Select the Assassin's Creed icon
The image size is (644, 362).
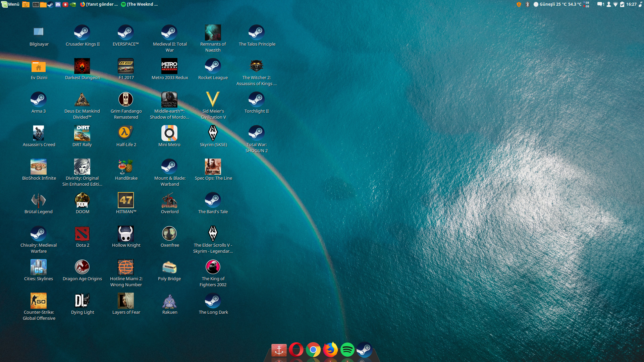click(39, 133)
